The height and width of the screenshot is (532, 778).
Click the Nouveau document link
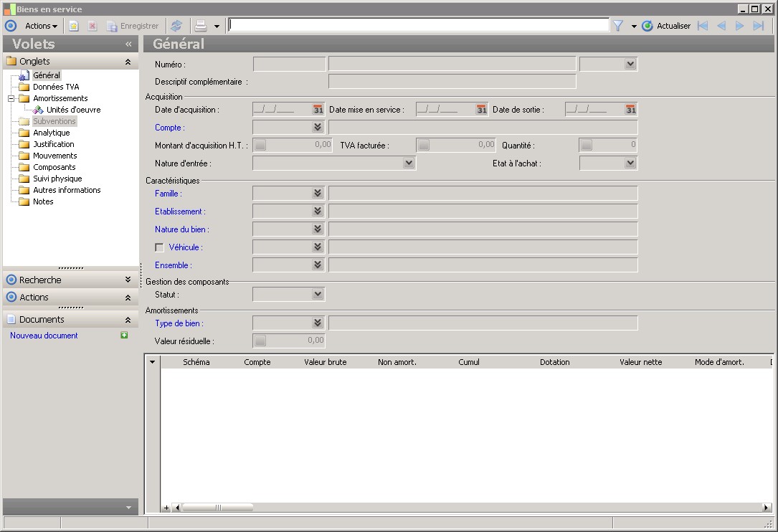click(44, 336)
